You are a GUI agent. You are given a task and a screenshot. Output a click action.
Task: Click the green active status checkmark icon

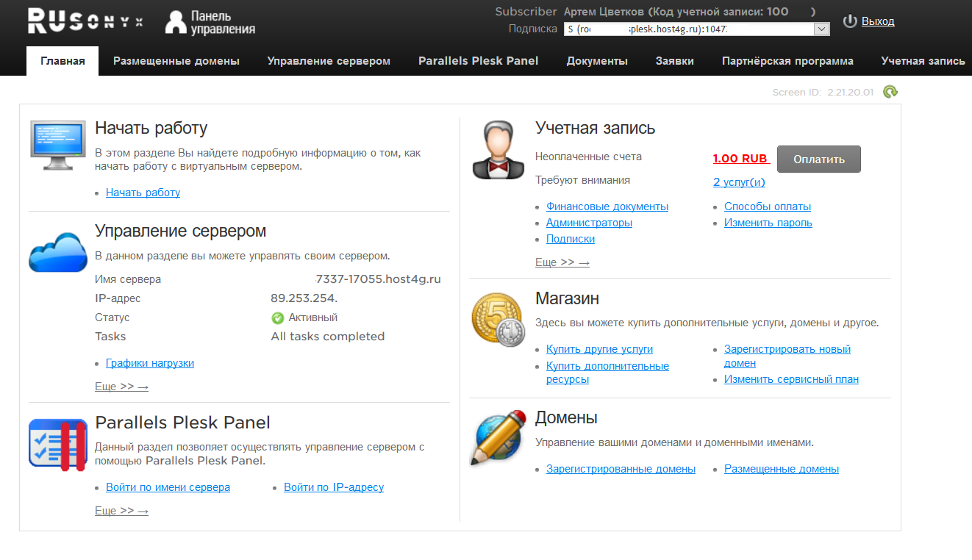click(277, 318)
